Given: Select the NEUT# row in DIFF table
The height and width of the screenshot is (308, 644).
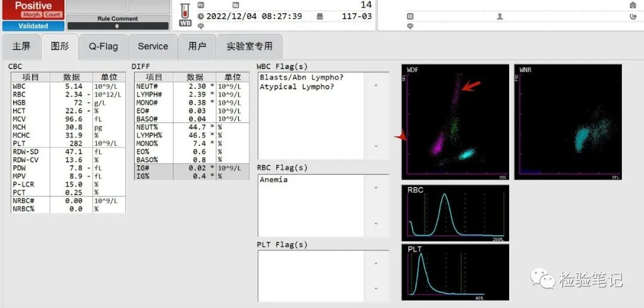Looking at the screenshot, I should (x=191, y=87).
